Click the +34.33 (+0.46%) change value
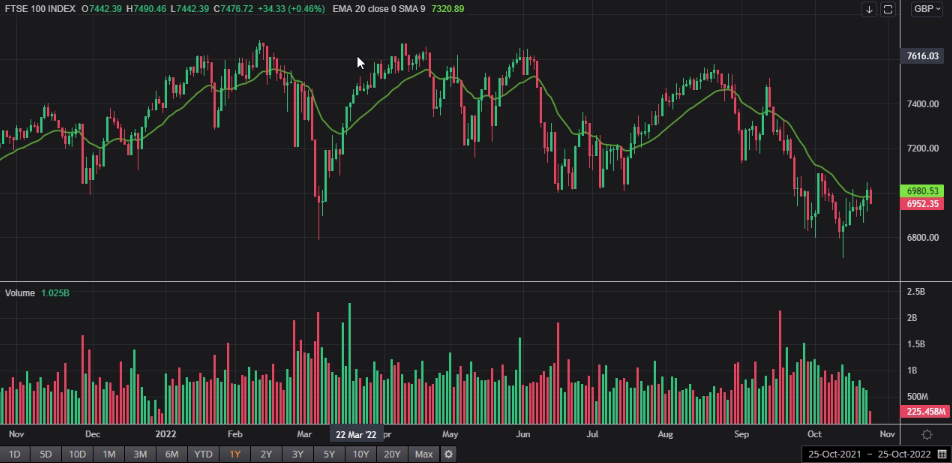Viewport: 952px width, 463px height. coord(290,9)
